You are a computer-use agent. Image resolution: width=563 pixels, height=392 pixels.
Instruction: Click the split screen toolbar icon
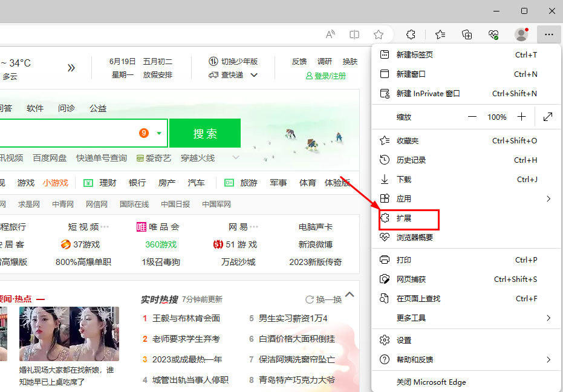point(354,34)
